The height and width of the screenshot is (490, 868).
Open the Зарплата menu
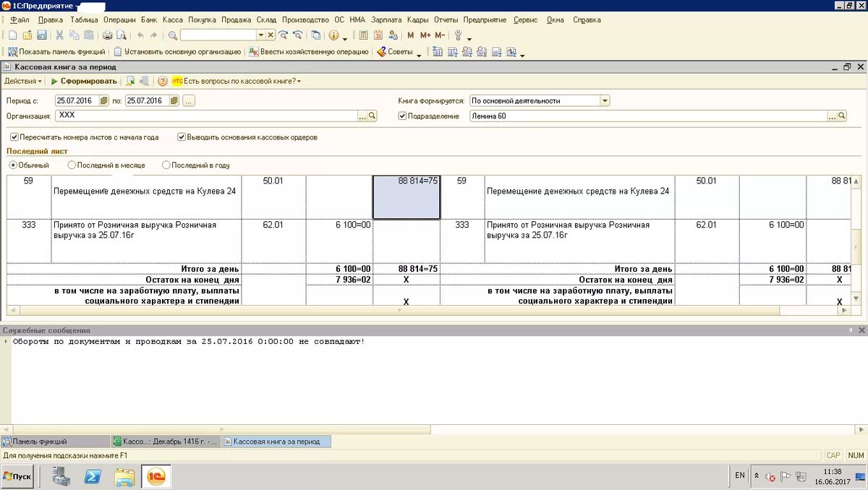(x=386, y=20)
